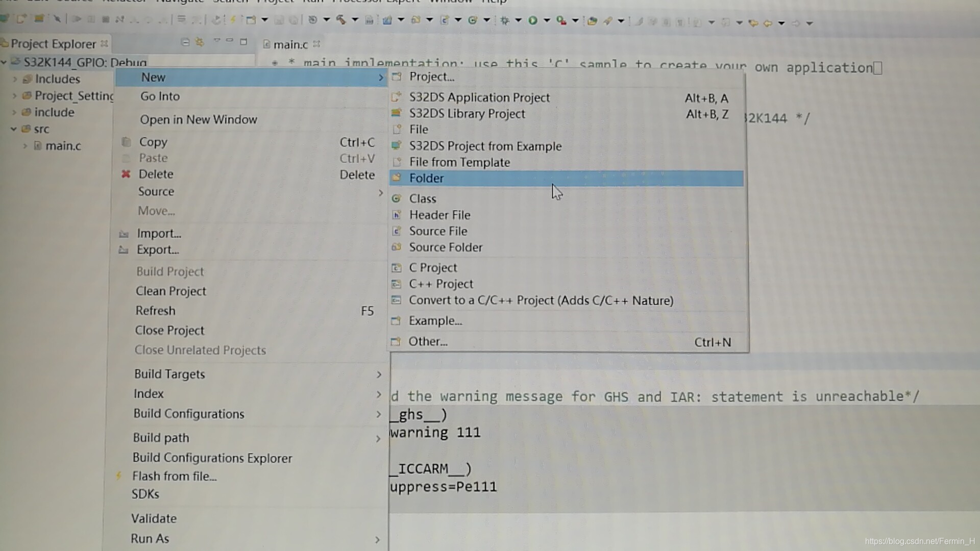Viewport: 980px width, 551px height.
Task: Collapse the src folder node
Action: pos(14,129)
